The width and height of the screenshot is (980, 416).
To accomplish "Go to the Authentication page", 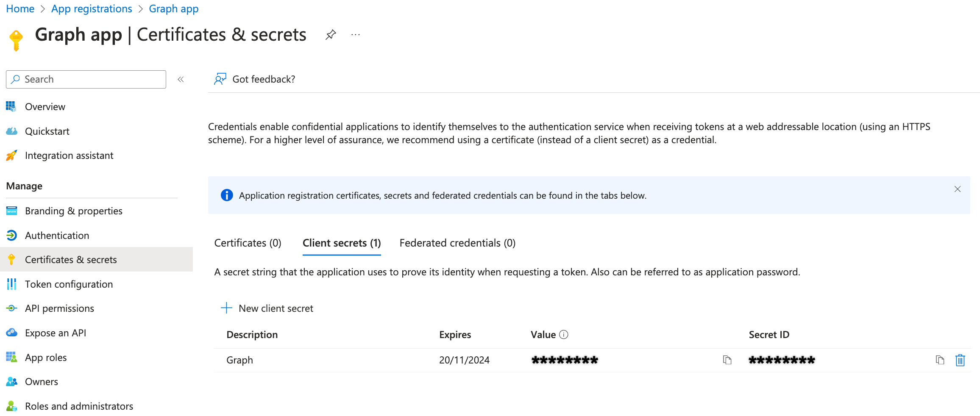I will 57,236.
